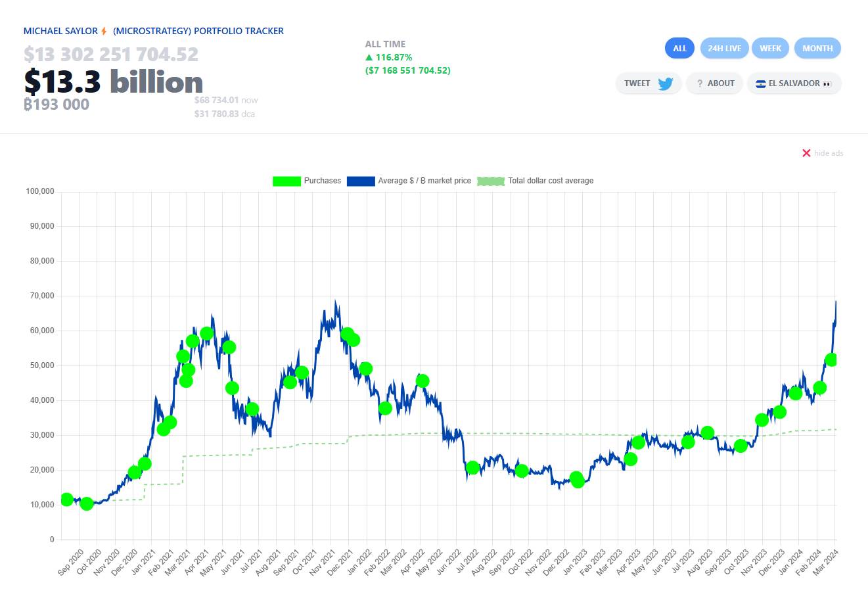The height and width of the screenshot is (604, 868).
Task: Click the El Salvador flag icon
Action: (x=760, y=83)
